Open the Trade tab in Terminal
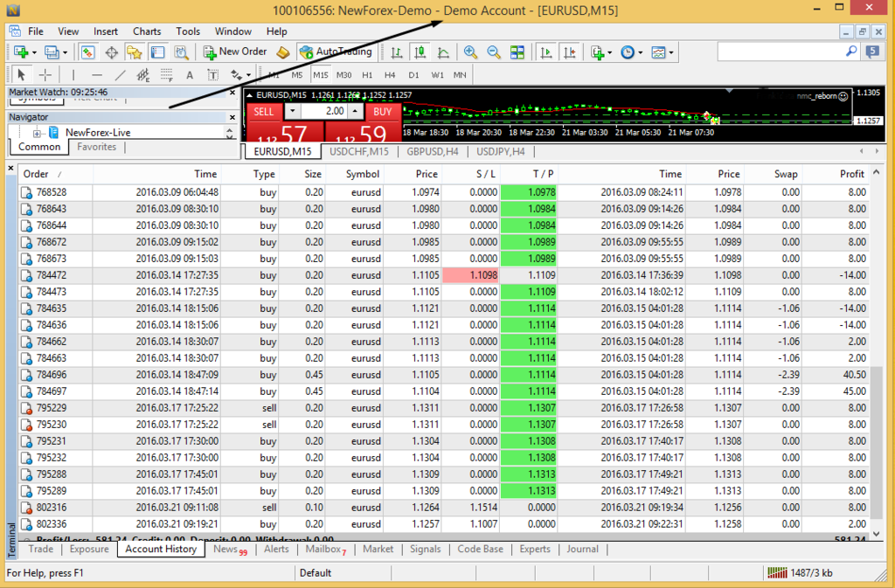Viewport: 895px width, 588px height. [40, 550]
